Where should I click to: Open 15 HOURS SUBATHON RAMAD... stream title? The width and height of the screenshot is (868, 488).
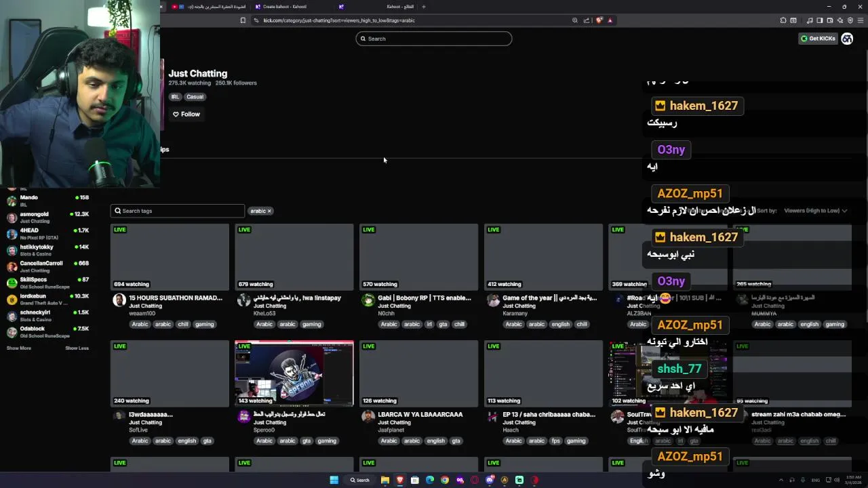pos(176,298)
